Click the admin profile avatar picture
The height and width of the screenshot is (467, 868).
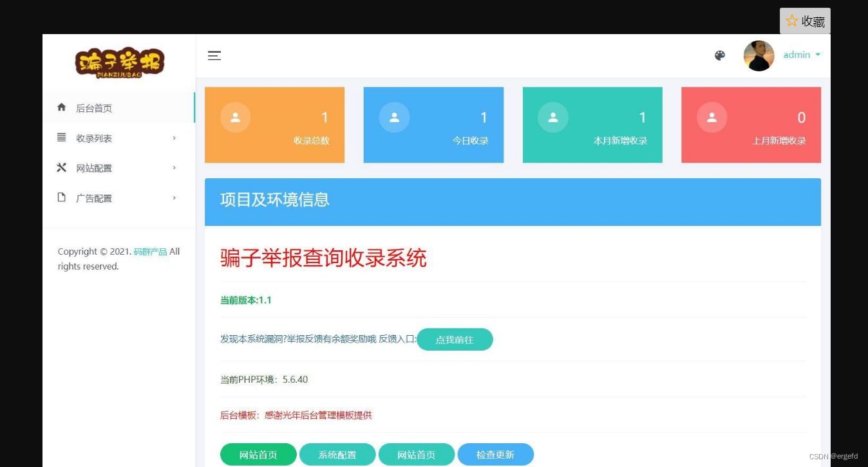coord(759,55)
